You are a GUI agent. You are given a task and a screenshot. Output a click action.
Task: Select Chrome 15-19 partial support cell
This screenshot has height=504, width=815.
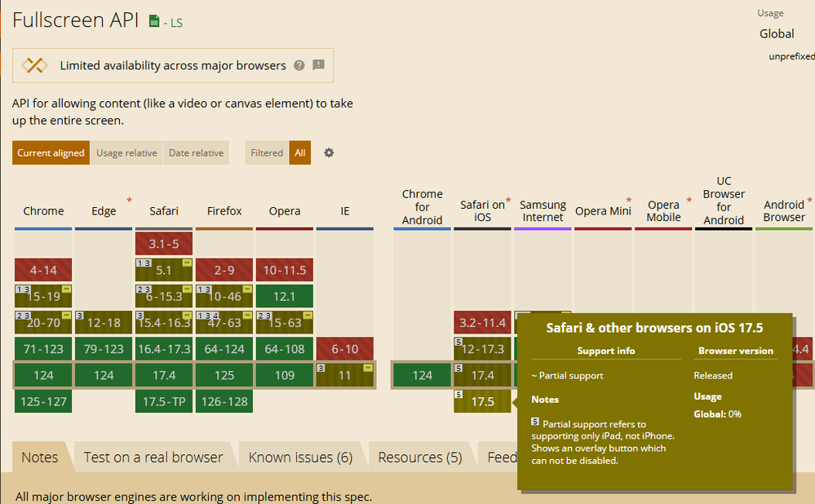click(43, 296)
